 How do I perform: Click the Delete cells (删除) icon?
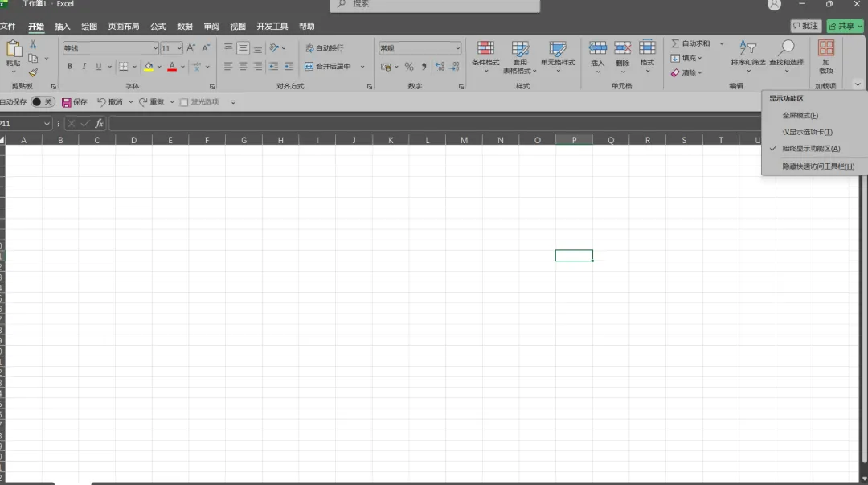(622, 47)
